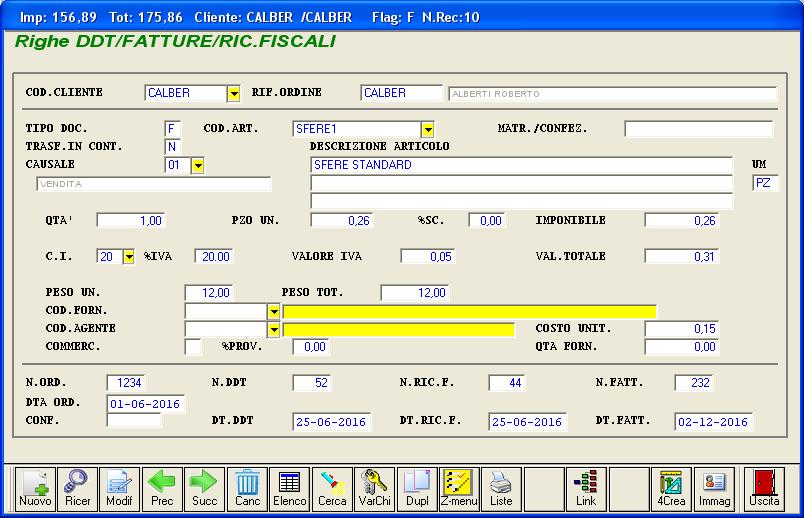Click the QTA FORN. field
The image size is (804, 518).
click(x=682, y=347)
